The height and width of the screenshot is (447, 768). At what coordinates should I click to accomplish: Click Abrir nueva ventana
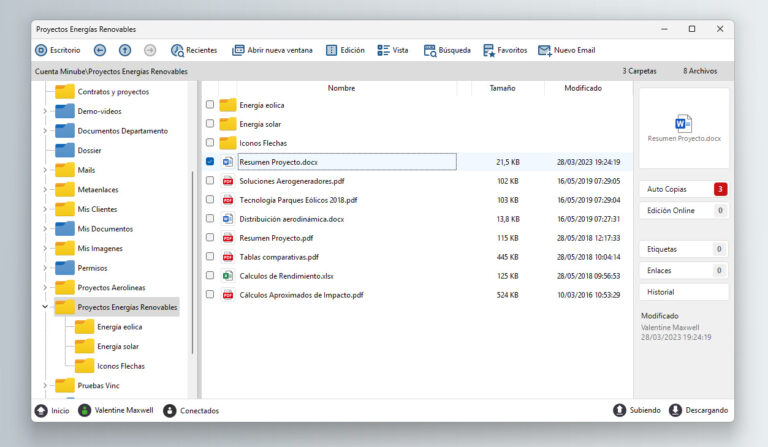[272, 50]
